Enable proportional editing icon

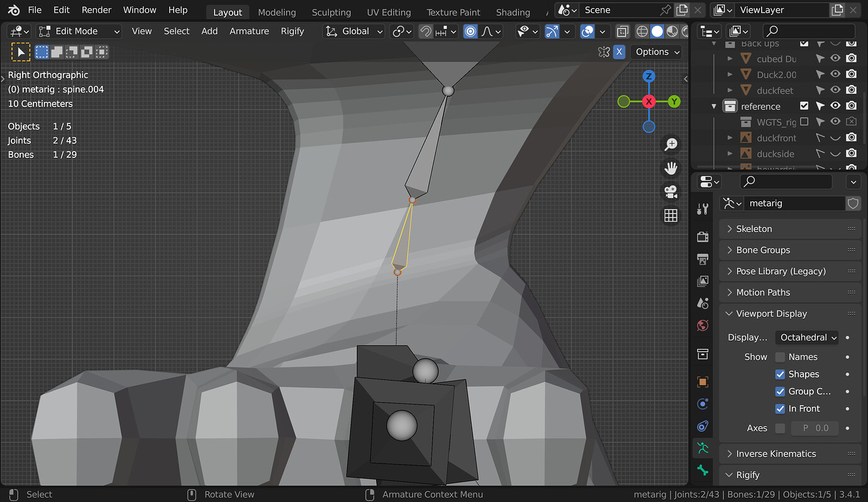[470, 31]
